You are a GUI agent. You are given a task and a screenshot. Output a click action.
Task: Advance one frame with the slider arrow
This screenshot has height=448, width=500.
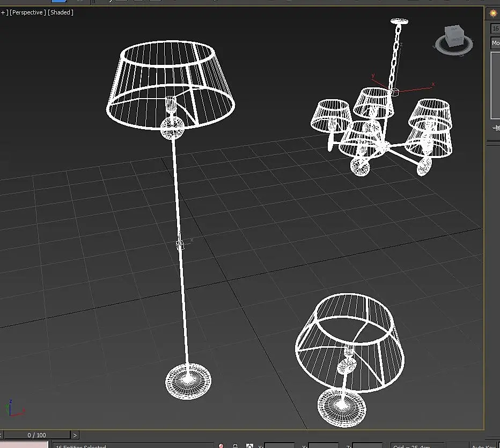click(75, 435)
